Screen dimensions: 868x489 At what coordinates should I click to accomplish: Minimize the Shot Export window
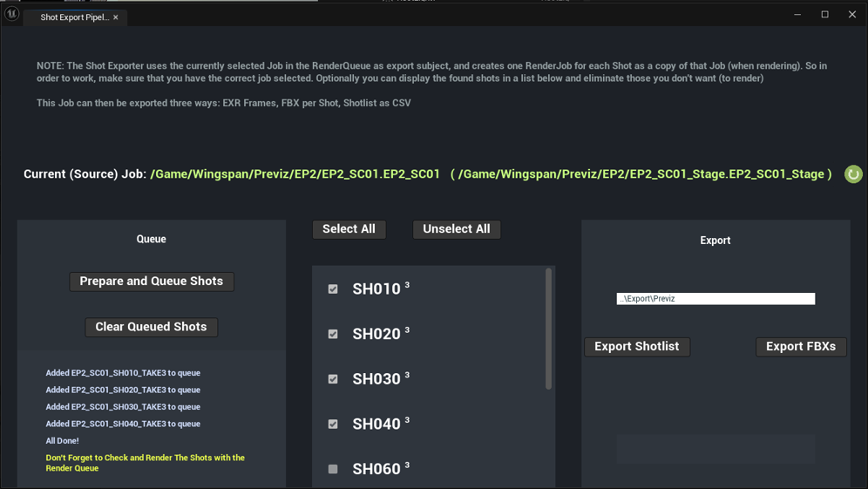pyautogui.click(x=797, y=15)
